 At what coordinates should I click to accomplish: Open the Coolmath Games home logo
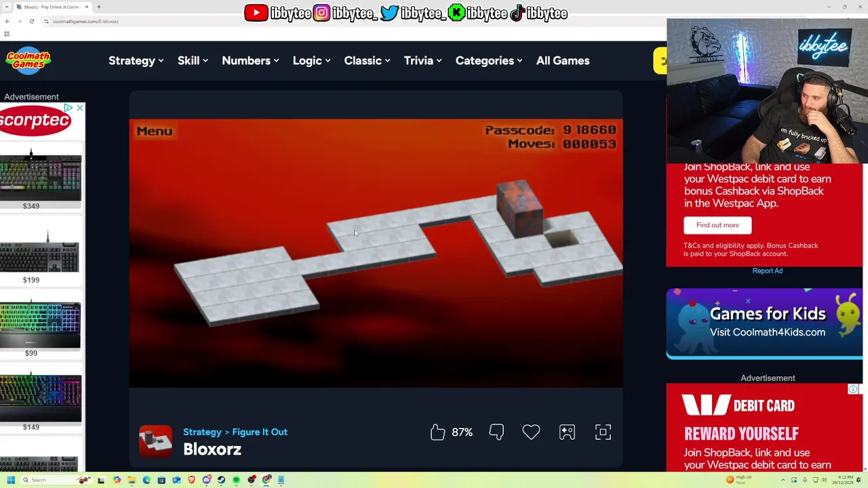(x=28, y=60)
